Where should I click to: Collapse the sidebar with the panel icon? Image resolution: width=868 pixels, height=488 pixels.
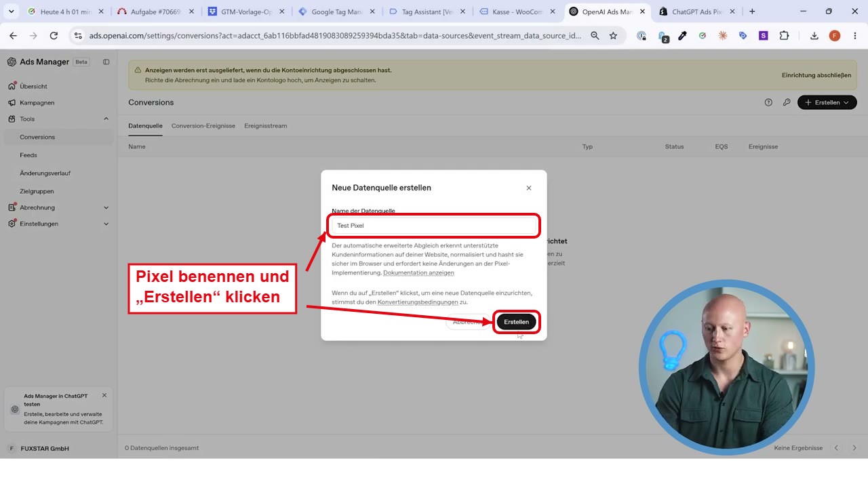(x=106, y=62)
